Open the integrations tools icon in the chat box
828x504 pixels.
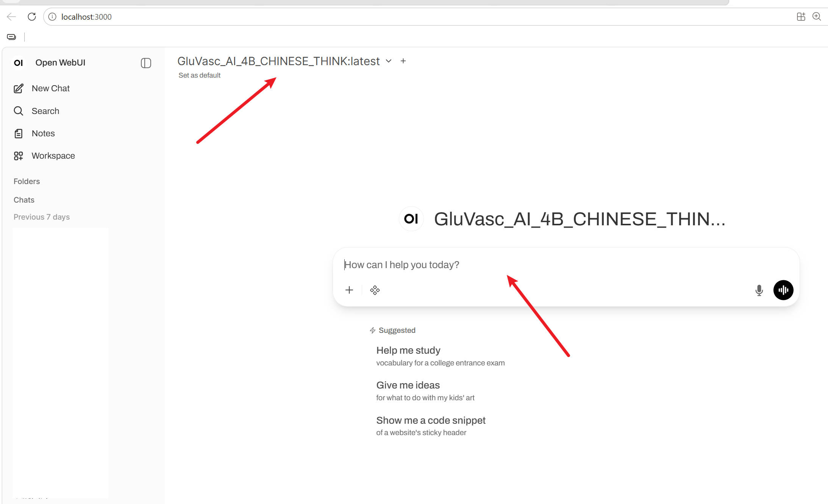375,290
